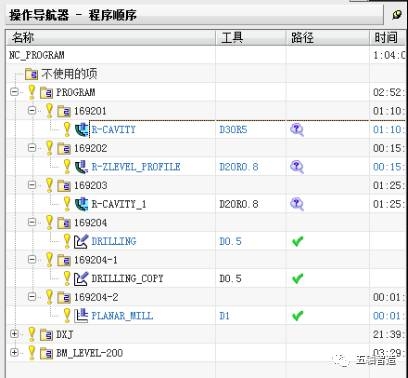Expand the DXJ program group

(x=14, y=334)
